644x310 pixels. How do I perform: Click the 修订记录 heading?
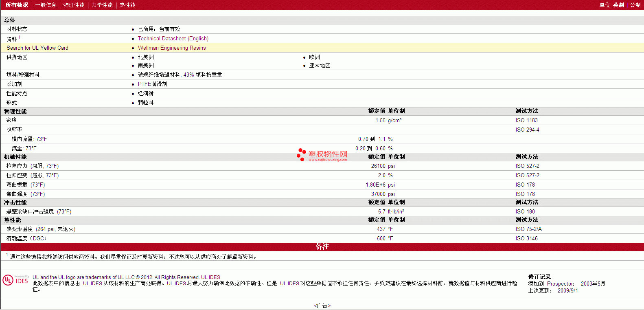(539, 277)
